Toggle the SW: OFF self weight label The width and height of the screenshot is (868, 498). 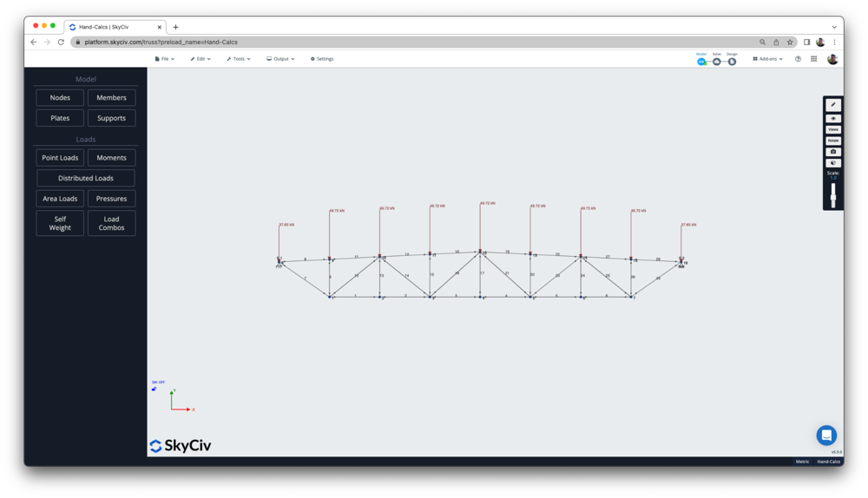coord(158,382)
